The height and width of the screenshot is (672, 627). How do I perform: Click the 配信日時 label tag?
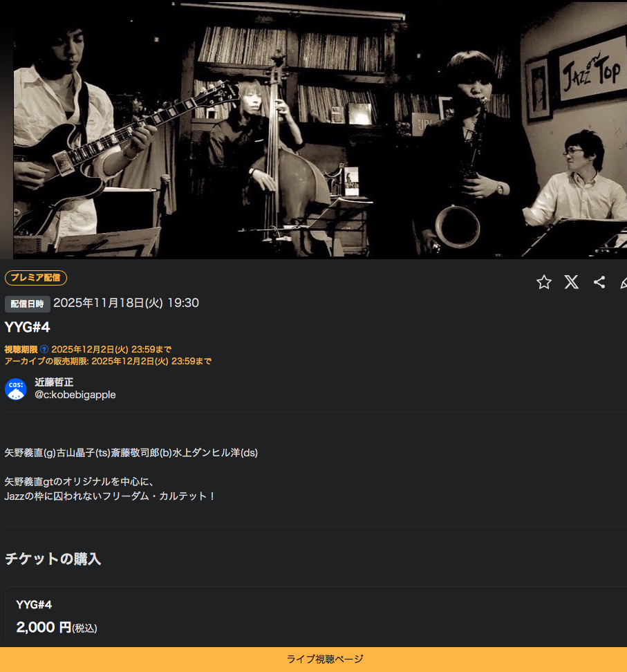[x=28, y=304]
